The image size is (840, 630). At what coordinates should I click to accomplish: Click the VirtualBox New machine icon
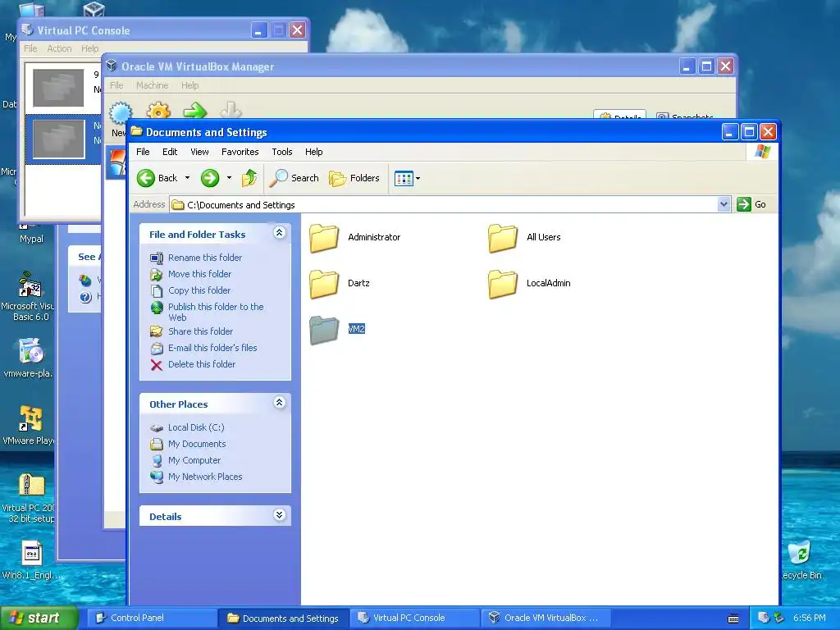(x=121, y=113)
